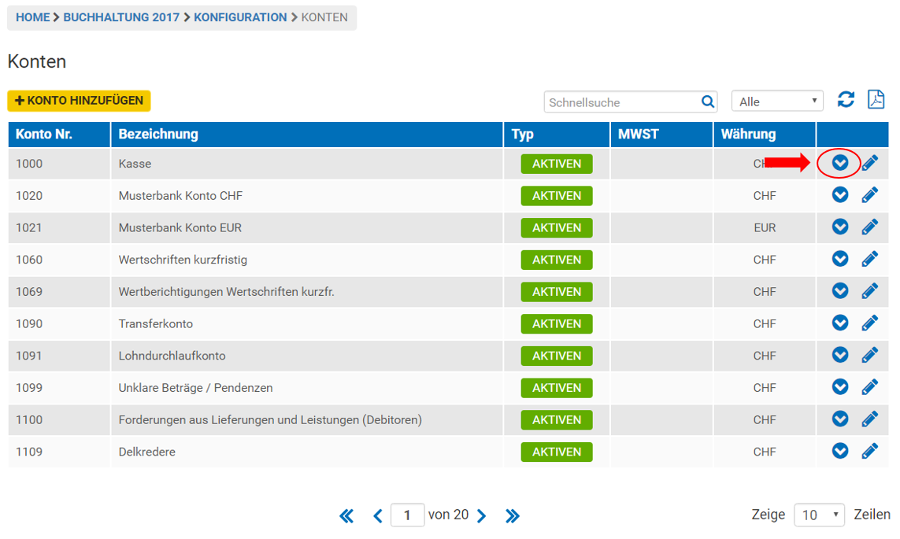Click the Typ column header

click(x=556, y=134)
